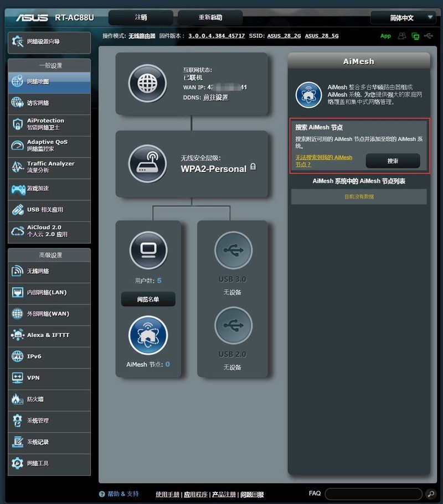The width and height of the screenshot is (443, 504).
Task: Click the guest network users status icon
Action: point(402,36)
